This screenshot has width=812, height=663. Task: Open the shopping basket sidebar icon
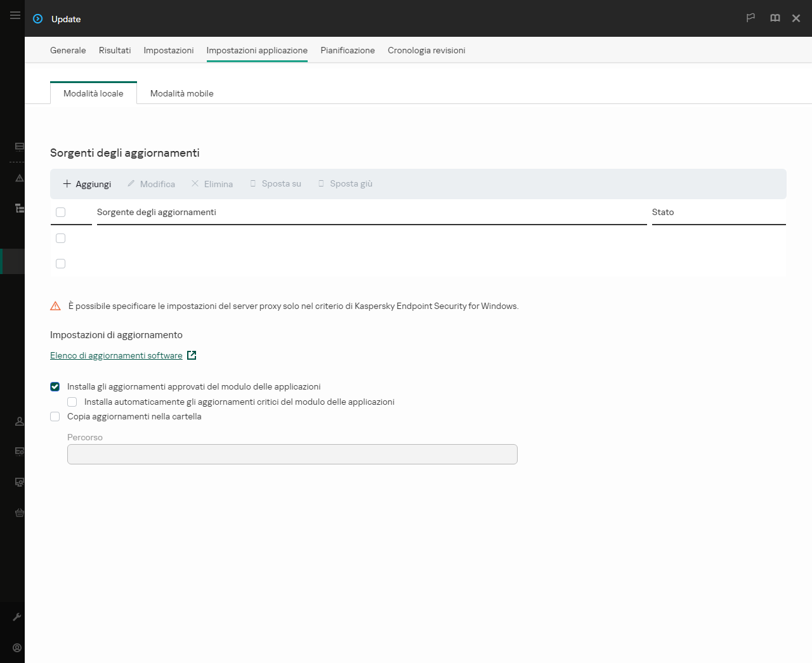(x=20, y=513)
